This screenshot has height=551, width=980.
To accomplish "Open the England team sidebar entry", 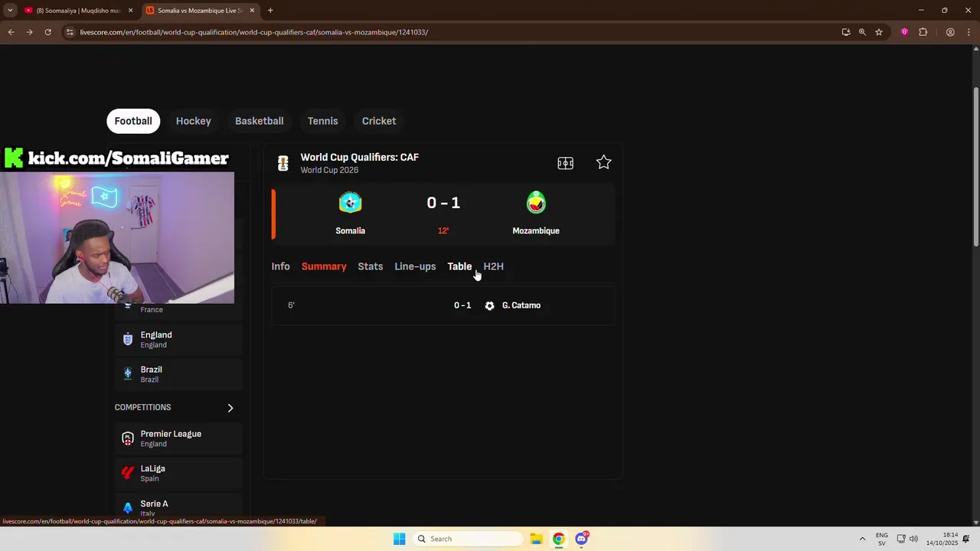I will tap(178, 339).
